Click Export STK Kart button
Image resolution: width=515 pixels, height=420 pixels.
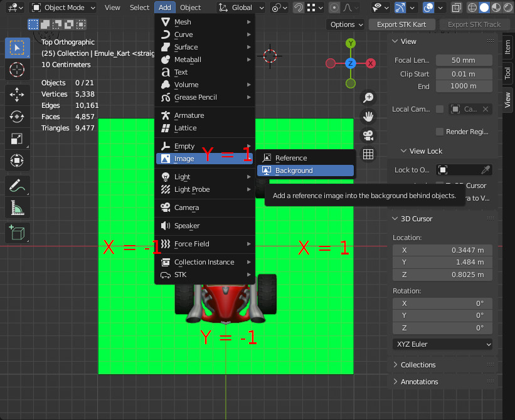click(x=401, y=24)
